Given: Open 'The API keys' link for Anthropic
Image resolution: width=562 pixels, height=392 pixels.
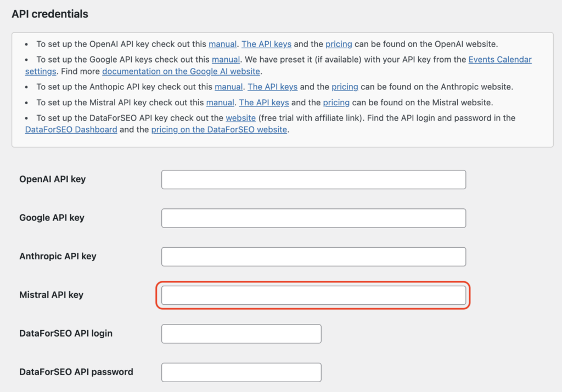Looking at the screenshot, I should pyautogui.click(x=272, y=87).
